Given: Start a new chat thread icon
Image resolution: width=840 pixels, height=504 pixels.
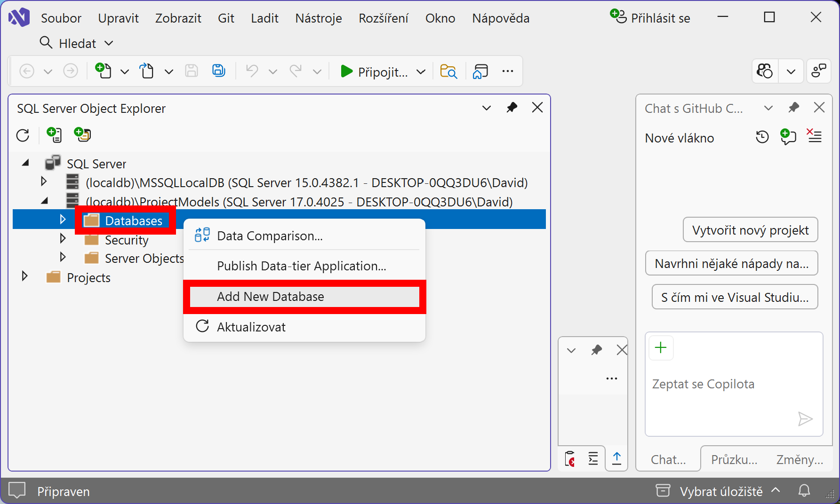Looking at the screenshot, I should (788, 137).
